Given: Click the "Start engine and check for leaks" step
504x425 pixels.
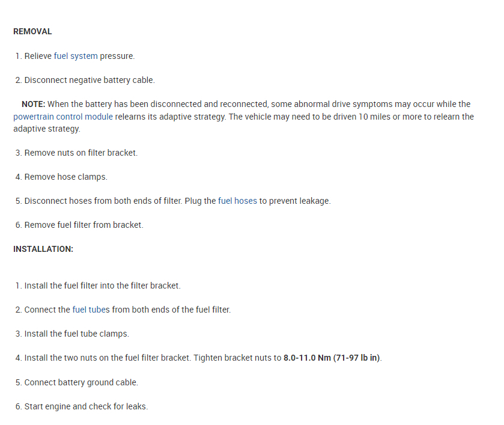Looking at the screenshot, I should pos(86,406).
